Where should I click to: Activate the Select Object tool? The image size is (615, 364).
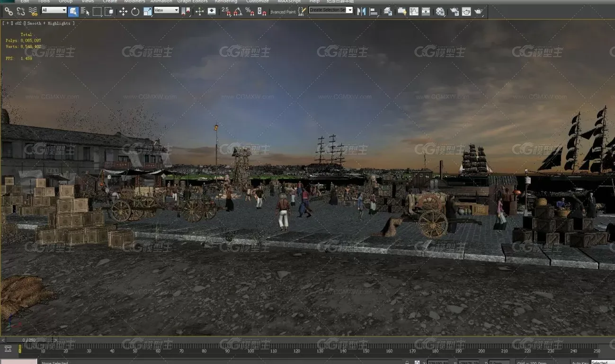pyautogui.click(x=73, y=11)
